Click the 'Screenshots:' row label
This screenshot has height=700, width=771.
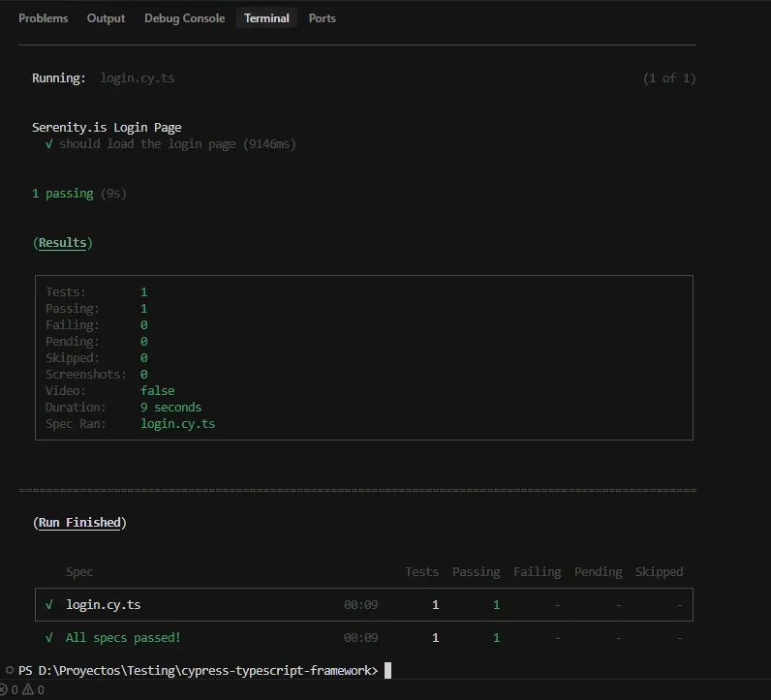coord(85,374)
